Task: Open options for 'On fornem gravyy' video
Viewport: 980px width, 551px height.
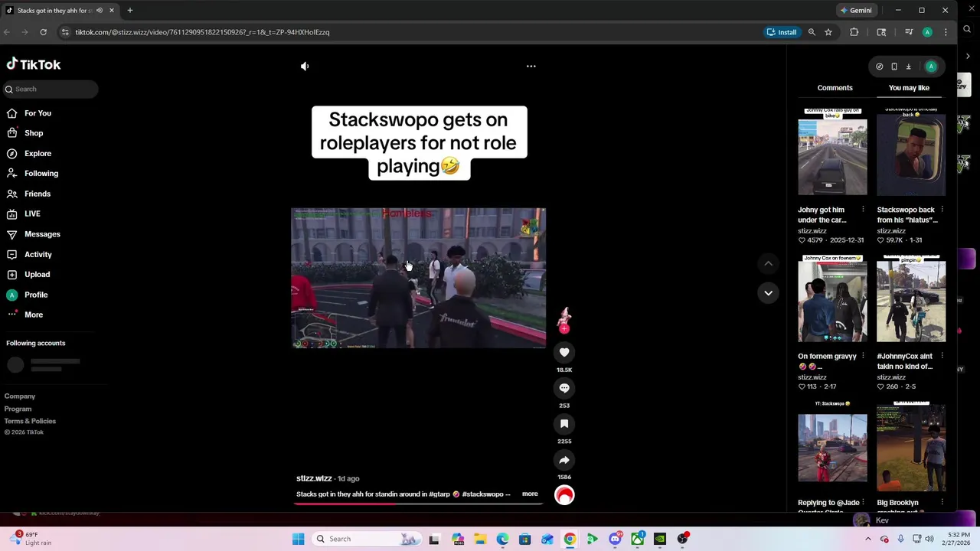Action: pos(863,356)
